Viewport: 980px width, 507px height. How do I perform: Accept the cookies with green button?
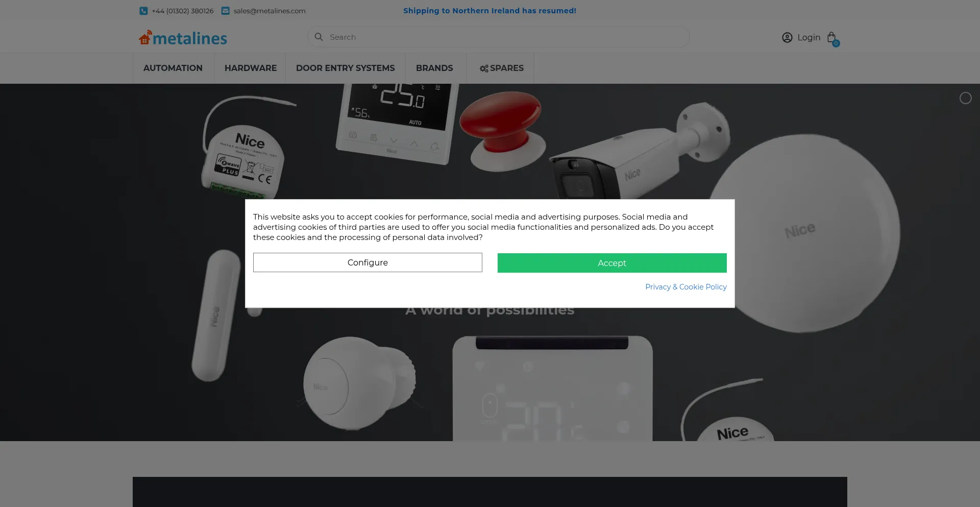click(x=611, y=263)
